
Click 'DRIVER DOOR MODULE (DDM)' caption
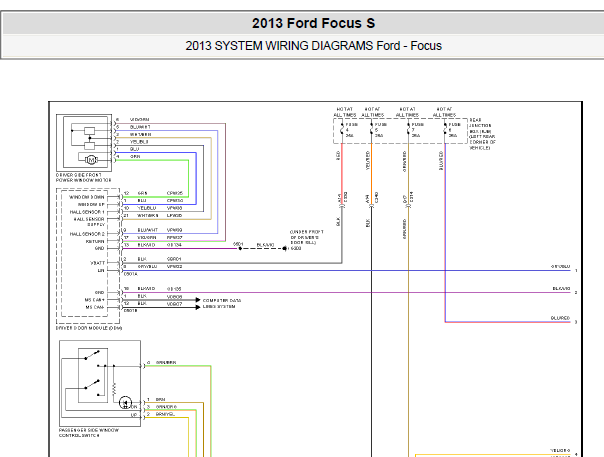coord(89,328)
